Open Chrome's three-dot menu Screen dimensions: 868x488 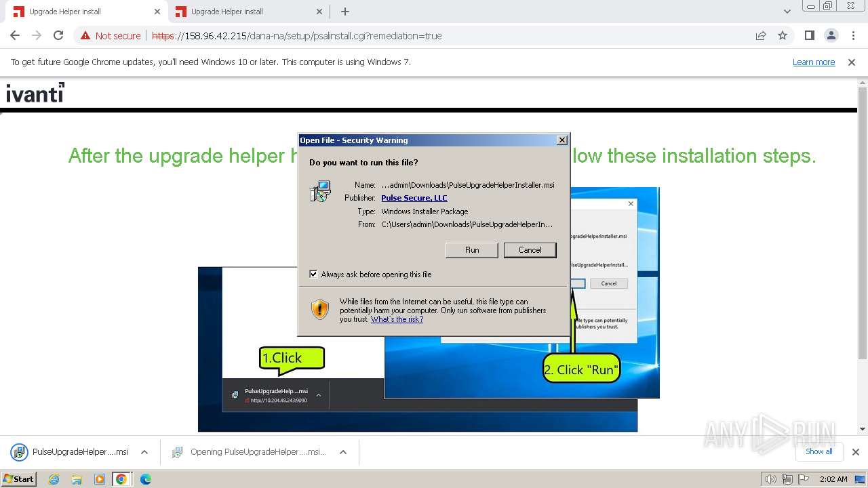pyautogui.click(x=853, y=36)
